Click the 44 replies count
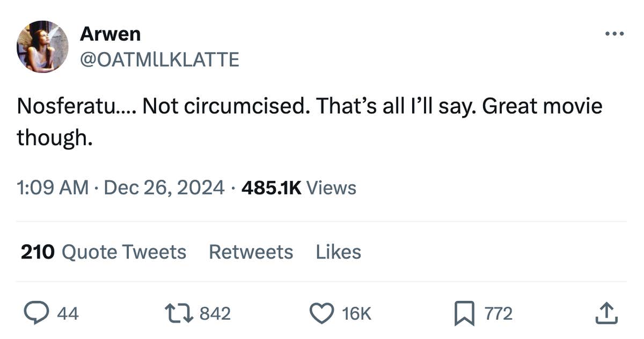644x339 pixels. coord(68,314)
